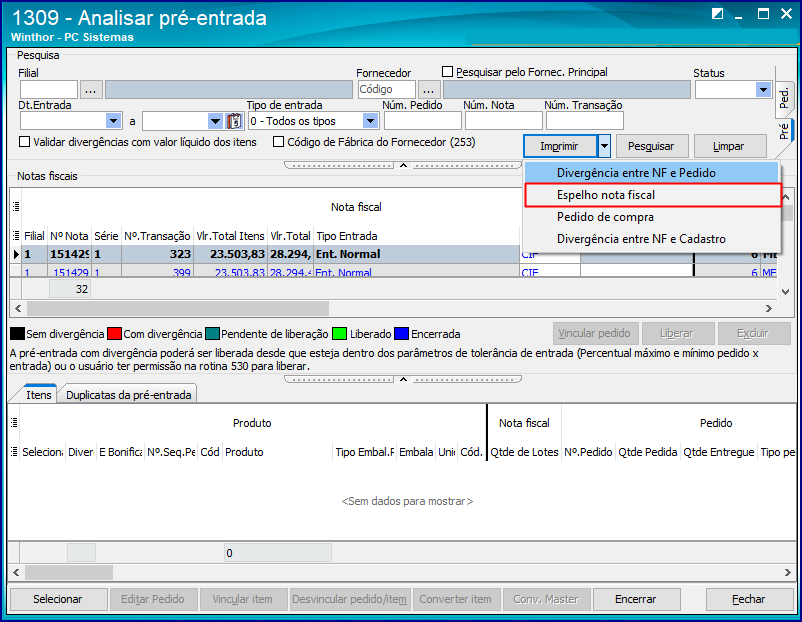
Task: Click the Imprimir dropdown arrow
Action: coord(604,146)
